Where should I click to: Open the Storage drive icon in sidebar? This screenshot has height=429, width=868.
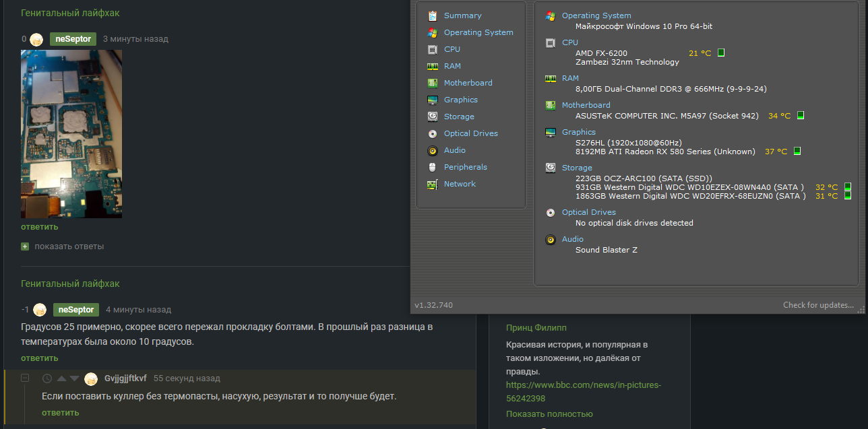point(432,117)
